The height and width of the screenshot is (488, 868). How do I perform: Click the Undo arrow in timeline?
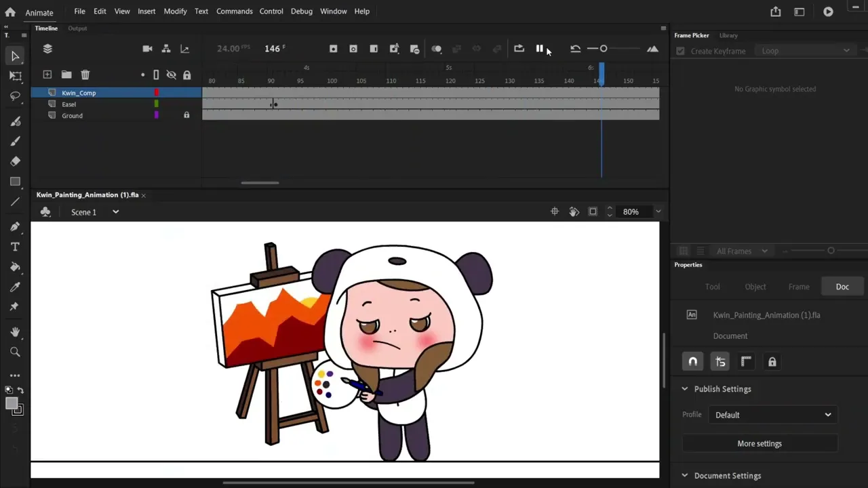coord(575,49)
